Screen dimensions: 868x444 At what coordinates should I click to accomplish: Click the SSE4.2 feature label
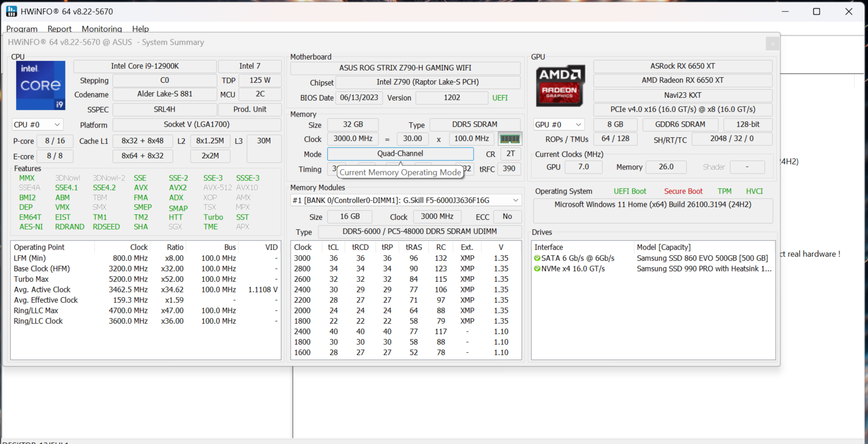104,188
